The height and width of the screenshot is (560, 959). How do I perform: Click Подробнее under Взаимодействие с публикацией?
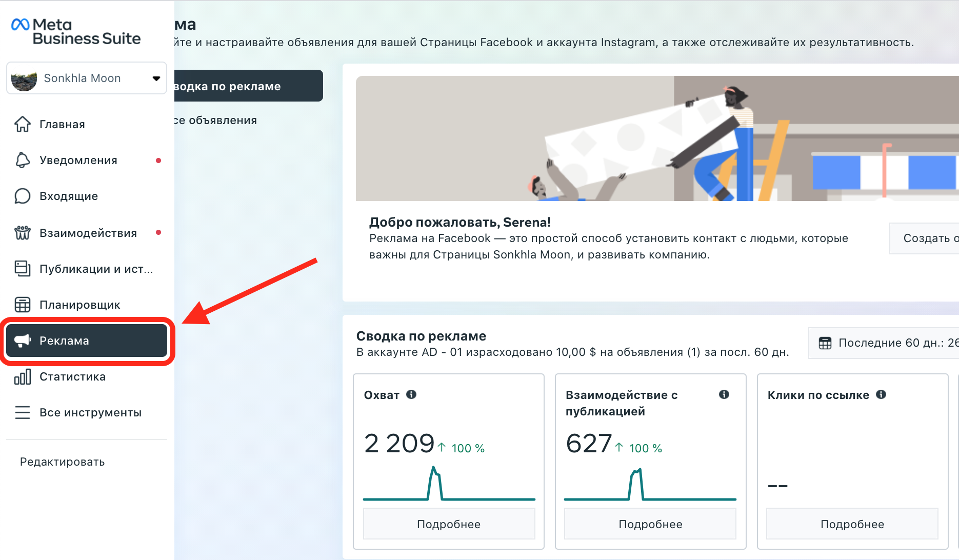650,524
